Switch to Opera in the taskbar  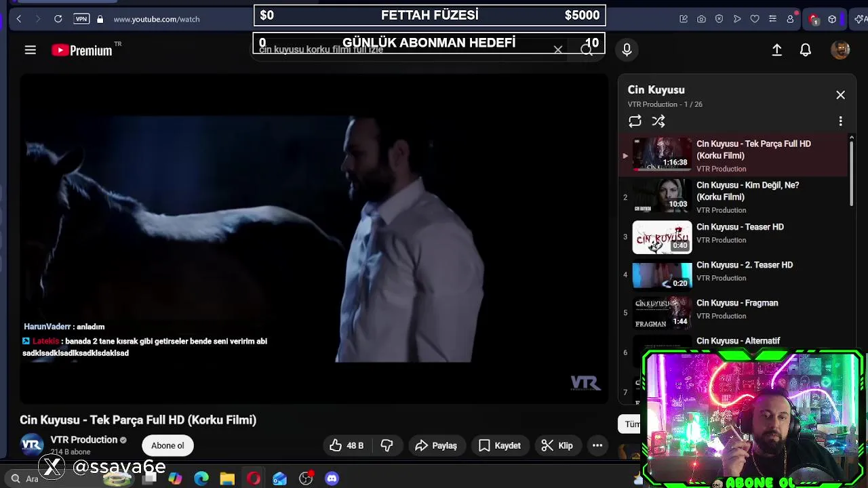[x=254, y=479]
